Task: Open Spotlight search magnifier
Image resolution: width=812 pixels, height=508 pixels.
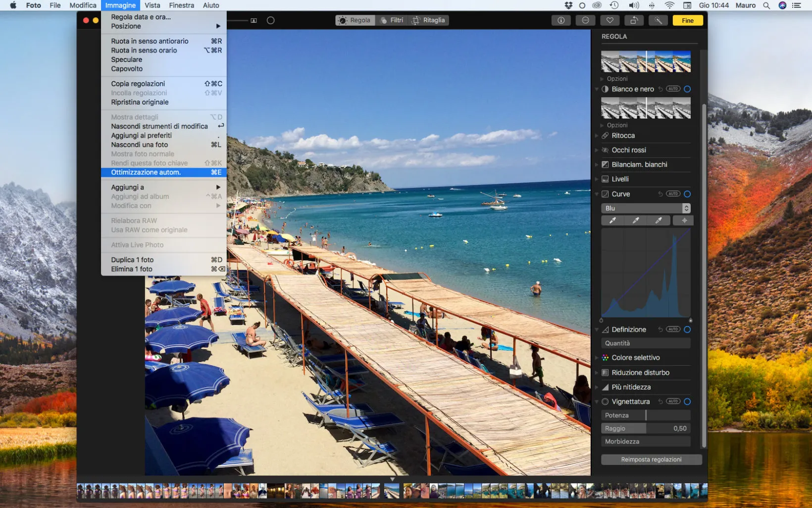Action: click(x=766, y=5)
